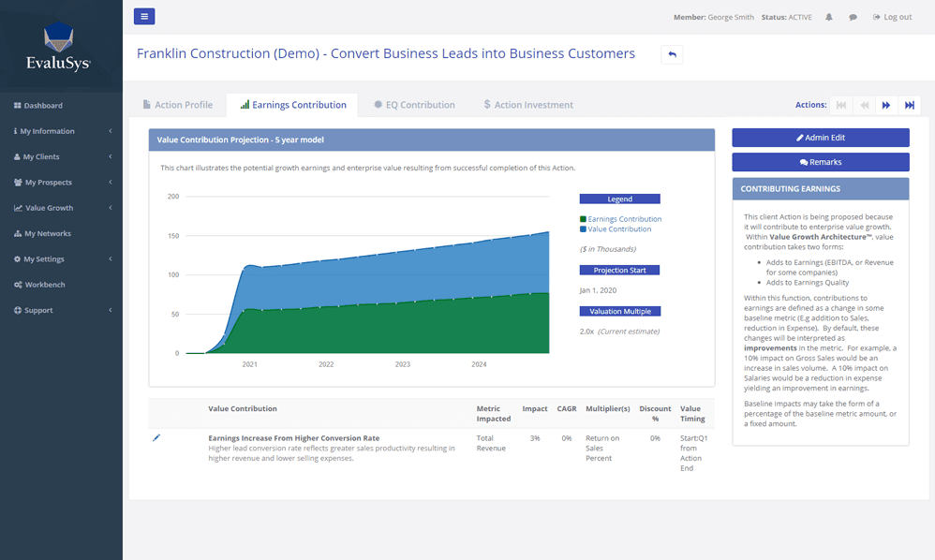
Task: Jump to the first action arrow
Action: [x=841, y=105]
